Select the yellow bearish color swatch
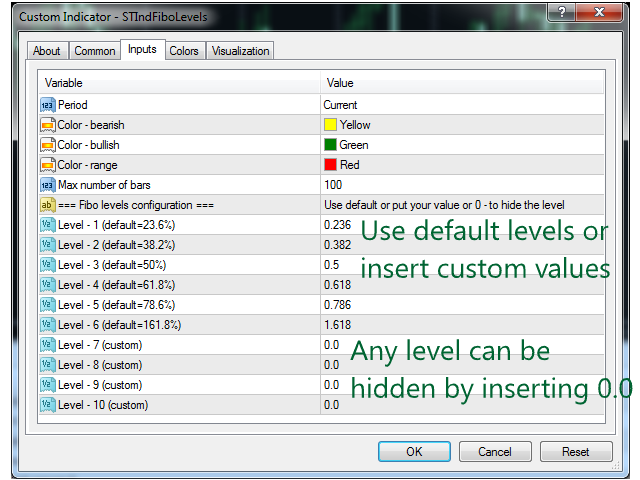Viewport: 640px width, 480px height. pos(330,125)
